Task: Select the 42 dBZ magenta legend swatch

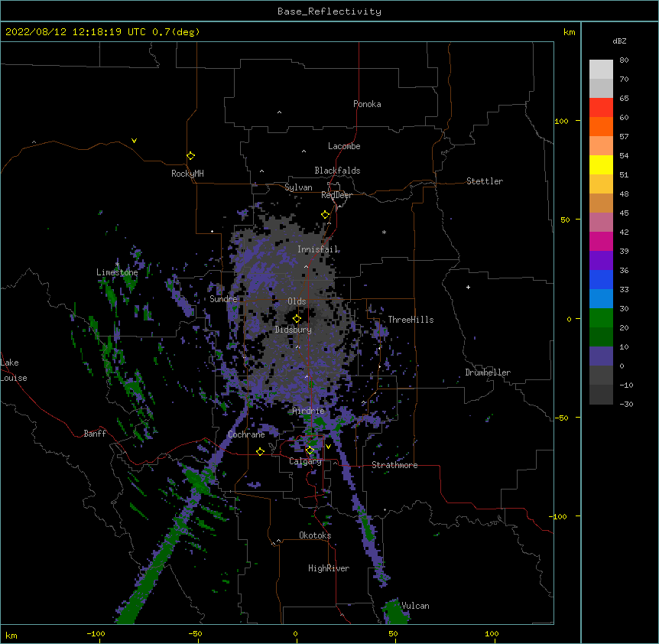Action: point(601,241)
